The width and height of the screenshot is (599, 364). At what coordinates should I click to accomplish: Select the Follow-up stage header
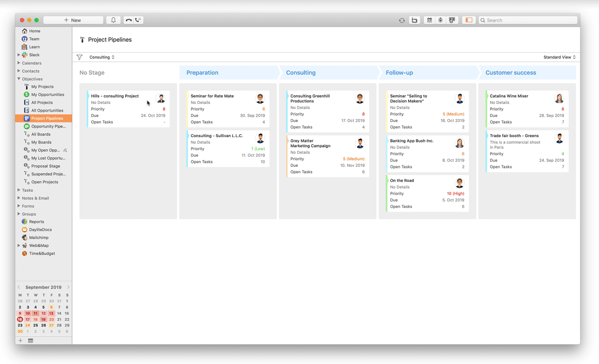tap(399, 73)
